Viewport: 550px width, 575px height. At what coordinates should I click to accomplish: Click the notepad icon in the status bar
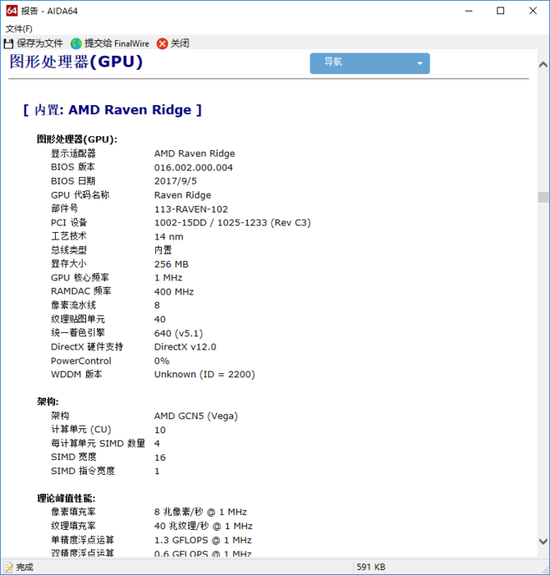pyautogui.click(x=8, y=567)
